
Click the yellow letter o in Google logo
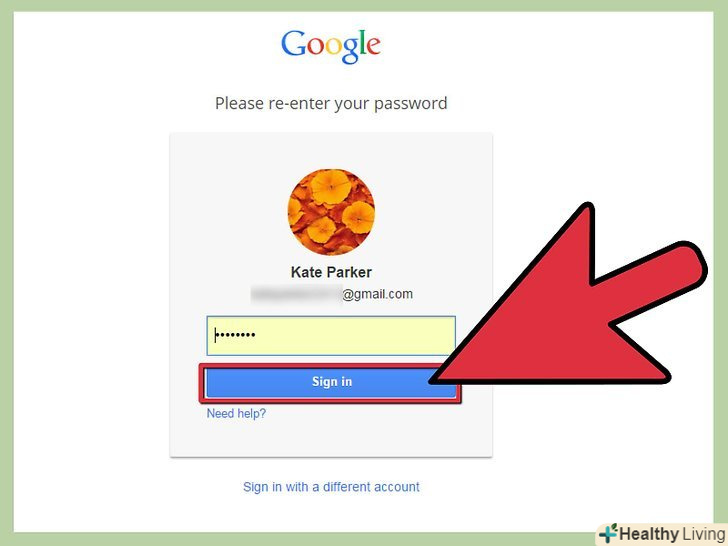click(x=333, y=46)
